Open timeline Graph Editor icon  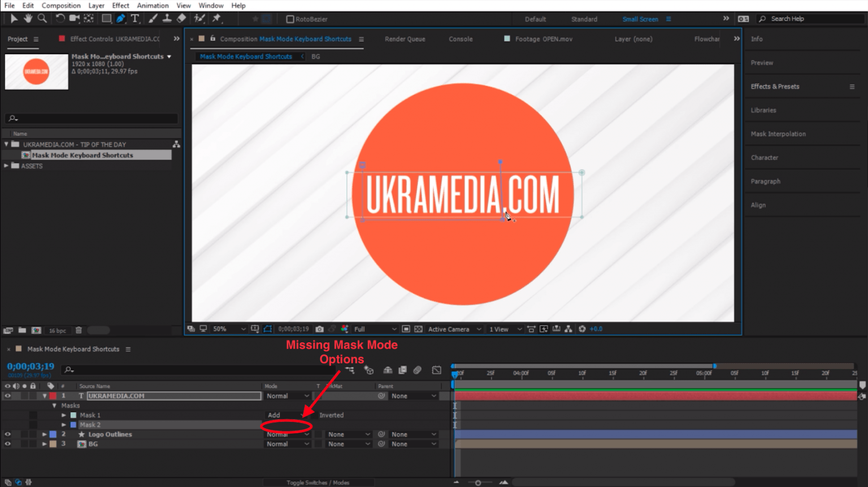pyautogui.click(x=437, y=370)
